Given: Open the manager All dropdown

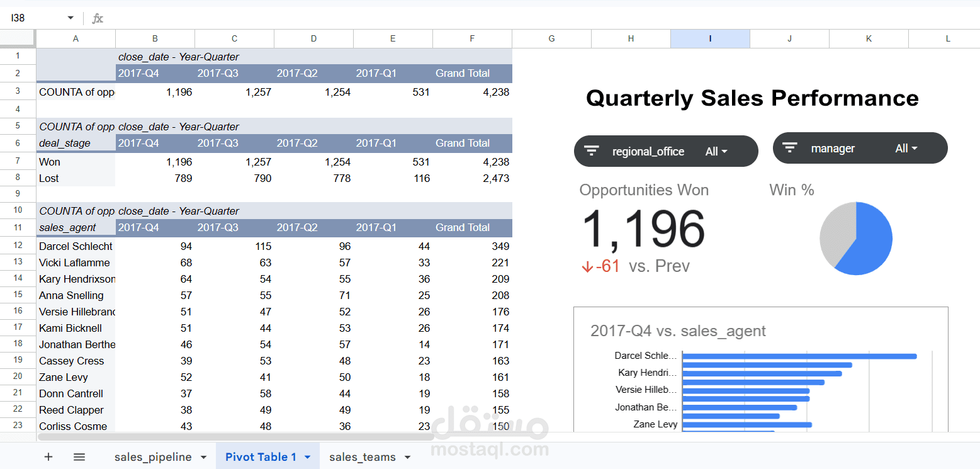Looking at the screenshot, I should (x=906, y=148).
